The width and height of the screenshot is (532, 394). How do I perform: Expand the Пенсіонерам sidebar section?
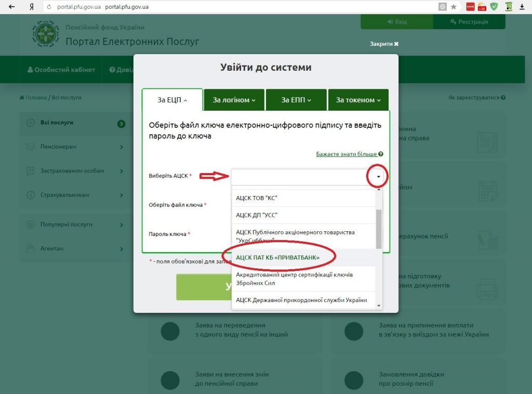click(x=121, y=147)
